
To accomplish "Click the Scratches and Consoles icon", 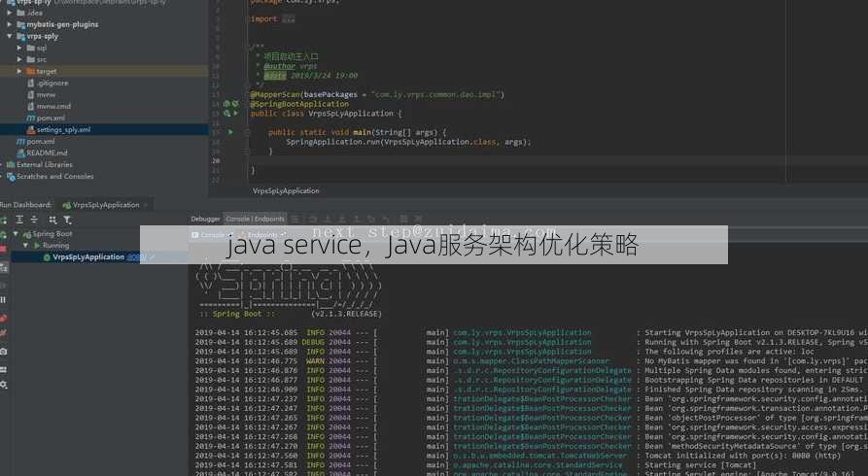I will (11, 177).
